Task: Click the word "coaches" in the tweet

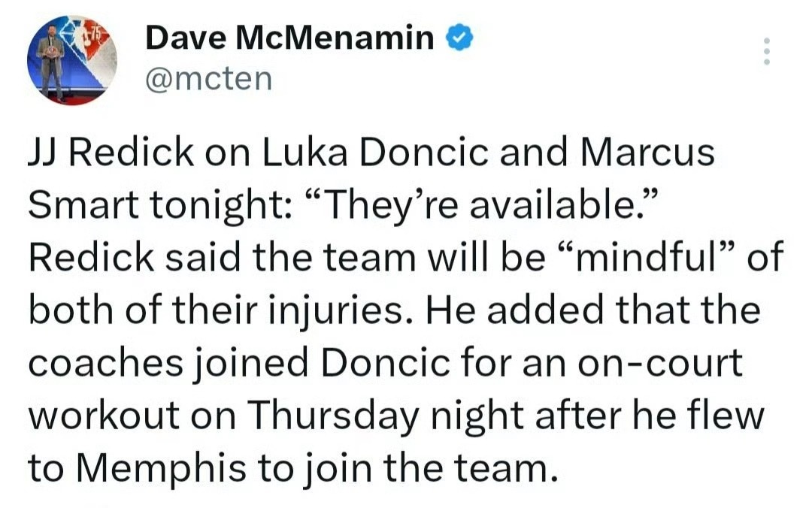Action: [106, 363]
